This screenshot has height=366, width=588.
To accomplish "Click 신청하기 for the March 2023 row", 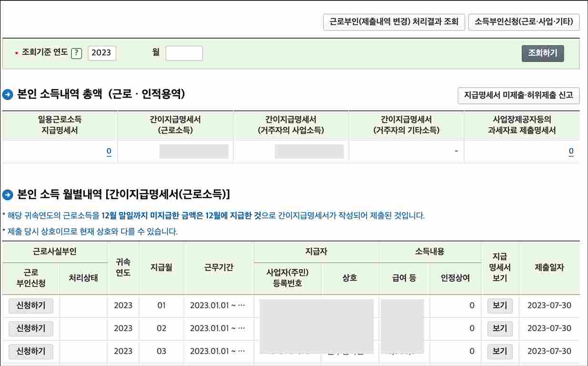I will click(x=30, y=352).
